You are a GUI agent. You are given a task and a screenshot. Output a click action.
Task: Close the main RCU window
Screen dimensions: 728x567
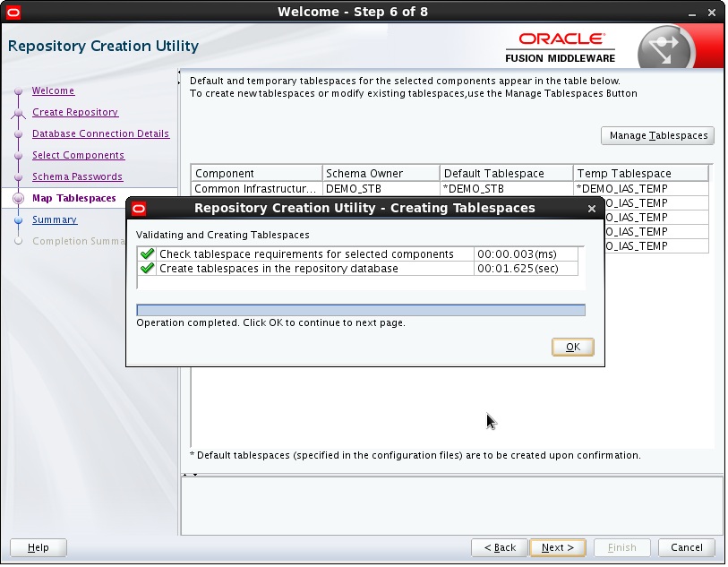click(713, 13)
